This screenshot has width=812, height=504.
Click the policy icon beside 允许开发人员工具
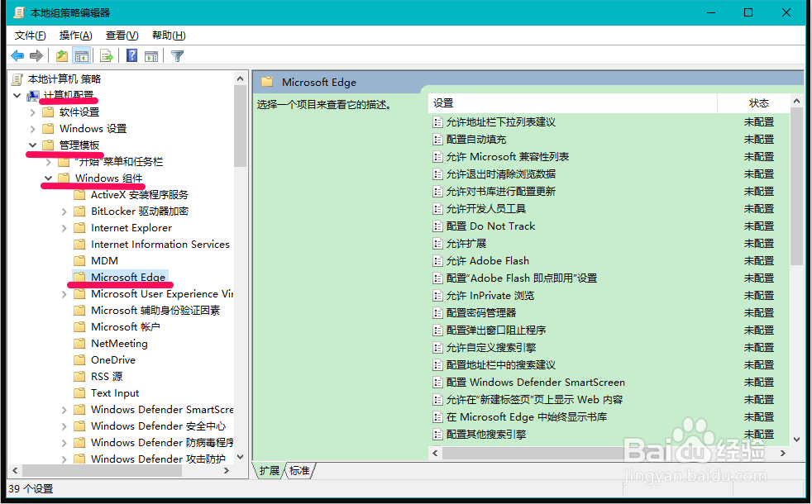tap(437, 209)
